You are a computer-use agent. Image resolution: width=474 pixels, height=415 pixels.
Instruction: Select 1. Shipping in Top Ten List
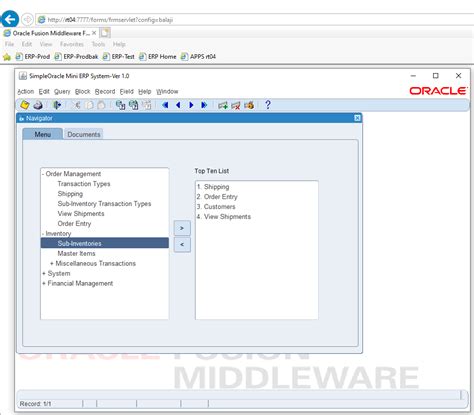coord(213,187)
